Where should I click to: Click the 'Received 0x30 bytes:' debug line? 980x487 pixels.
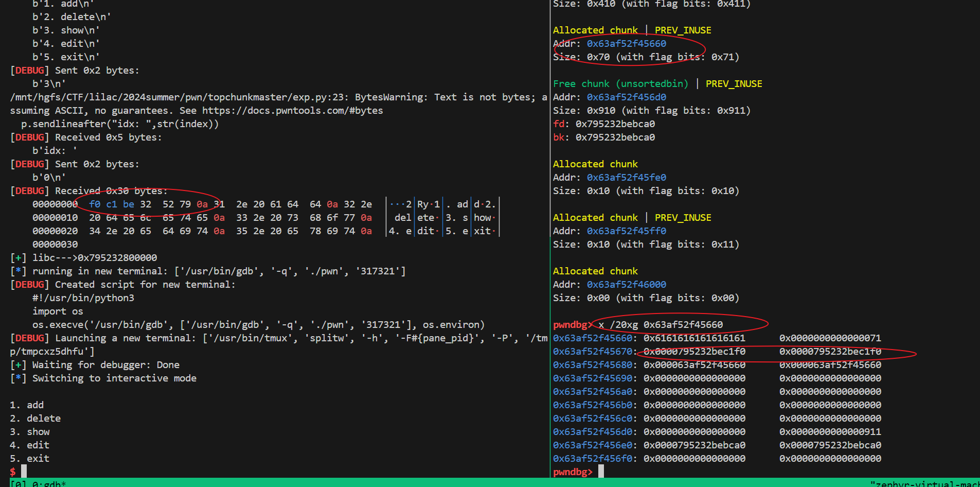(88, 191)
